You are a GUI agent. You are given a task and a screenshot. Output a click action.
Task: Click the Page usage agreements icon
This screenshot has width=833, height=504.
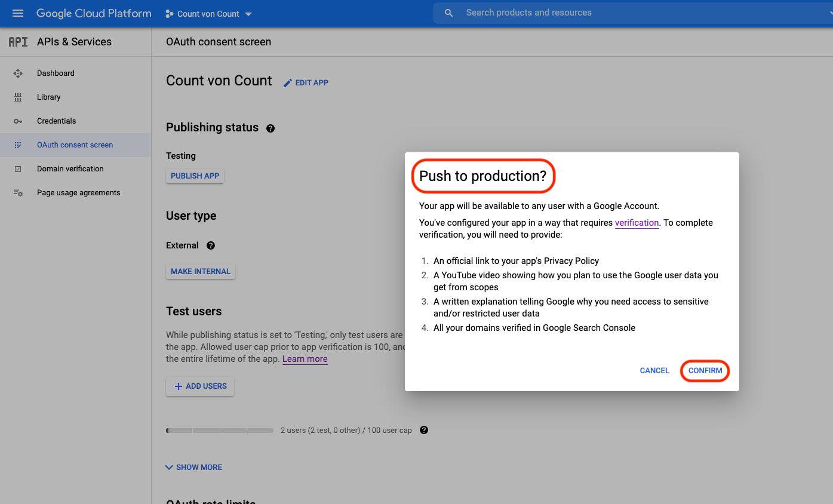click(x=18, y=193)
